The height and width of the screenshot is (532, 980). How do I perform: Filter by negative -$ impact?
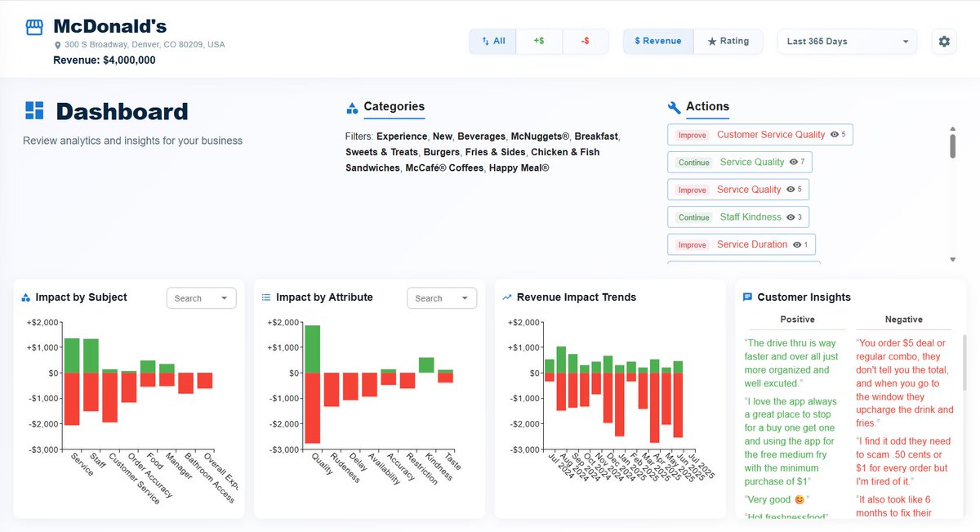point(586,42)
